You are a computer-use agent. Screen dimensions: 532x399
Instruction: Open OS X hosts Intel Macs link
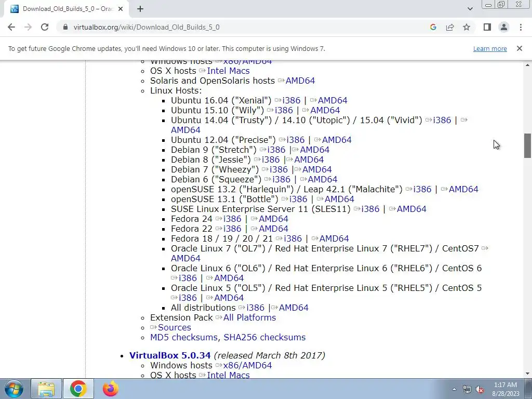click(228, 71)
